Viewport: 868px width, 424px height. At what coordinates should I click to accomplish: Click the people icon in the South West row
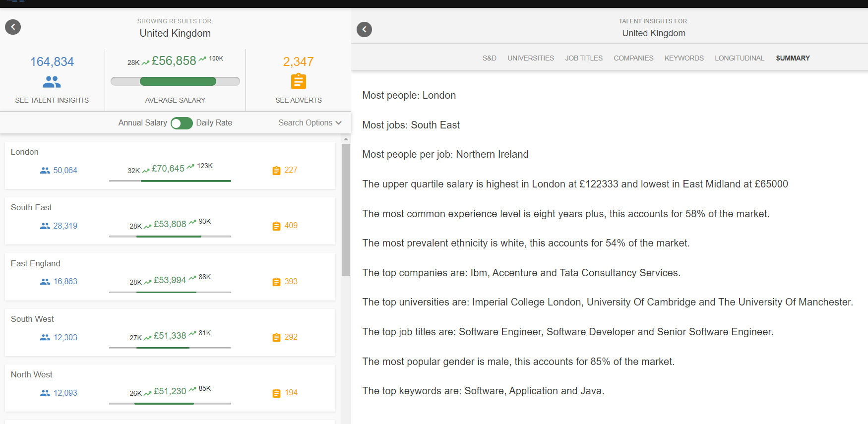coord(45,338)
